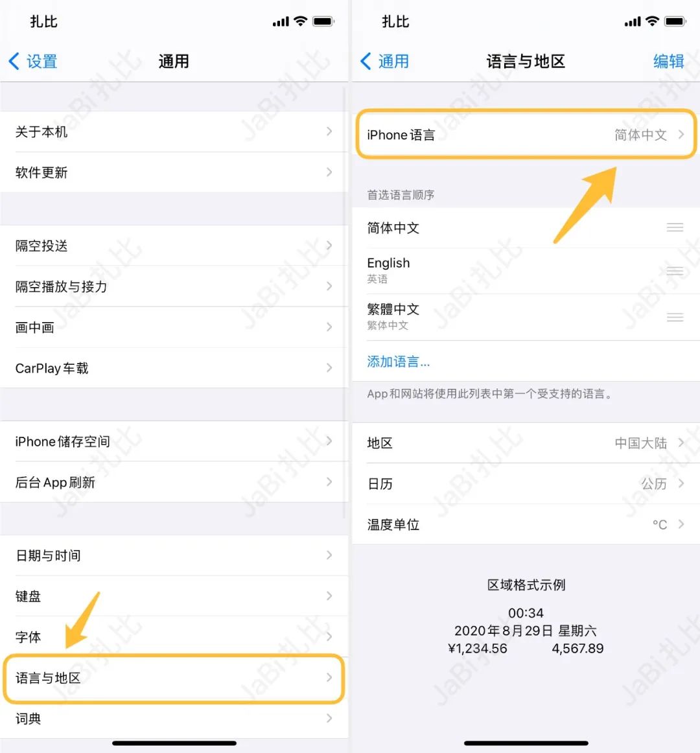The width and height of the screenshot is (700, 753).
Task: Open 地区 region selection
Action: (526, 443)
